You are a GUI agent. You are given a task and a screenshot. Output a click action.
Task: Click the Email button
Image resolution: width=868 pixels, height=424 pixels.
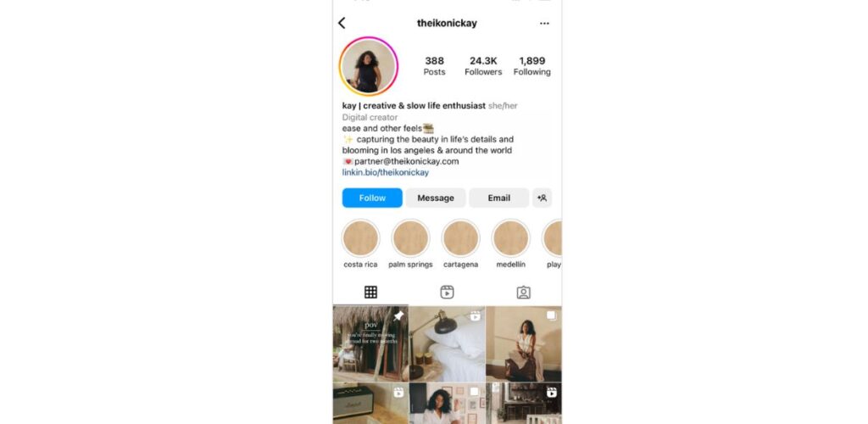(x=498, y=198)
